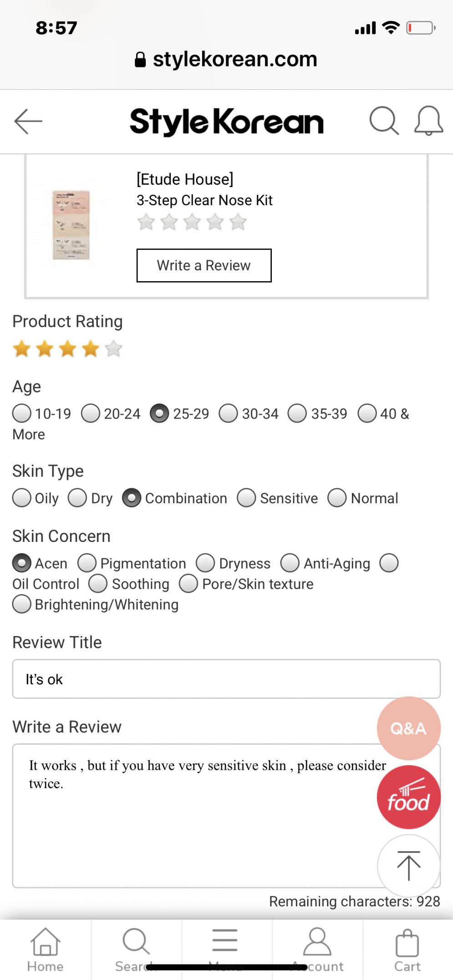This screenshot has width=453, height=980.
Task: Select the 30-34 age radio button
Action: coord(228,414)
